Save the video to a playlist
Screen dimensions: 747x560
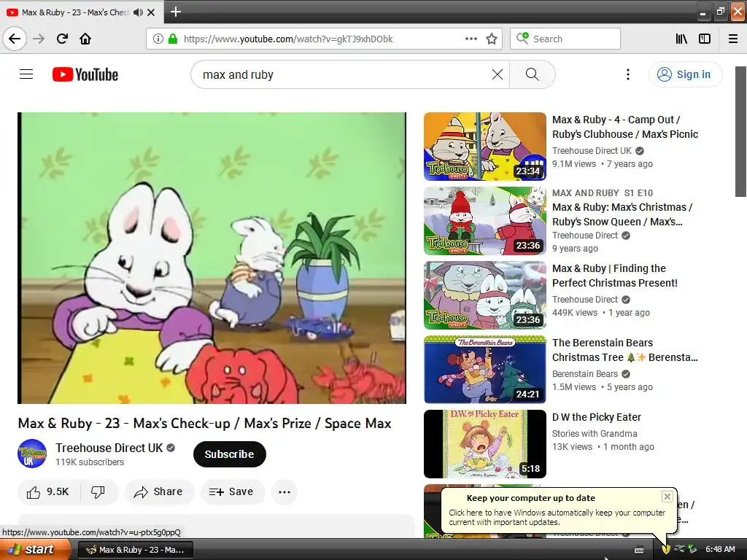[231, 491]
